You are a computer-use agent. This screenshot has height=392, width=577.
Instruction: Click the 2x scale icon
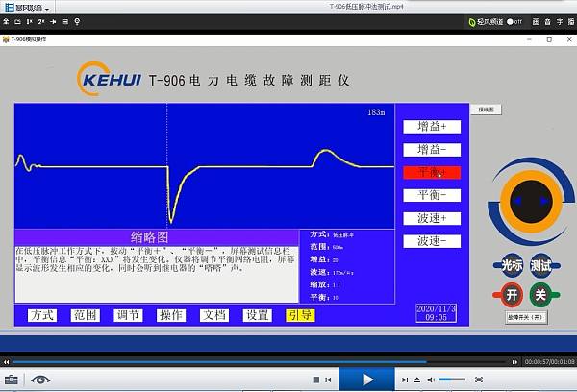click(x=41, y=22)
